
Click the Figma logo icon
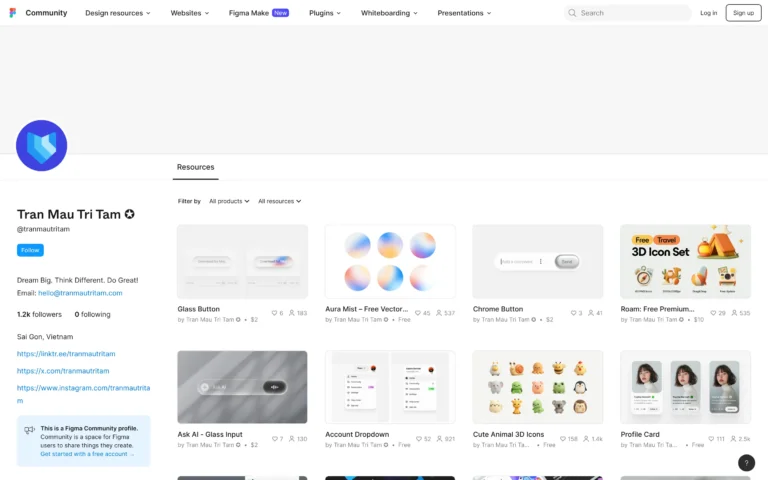[13, 13]
